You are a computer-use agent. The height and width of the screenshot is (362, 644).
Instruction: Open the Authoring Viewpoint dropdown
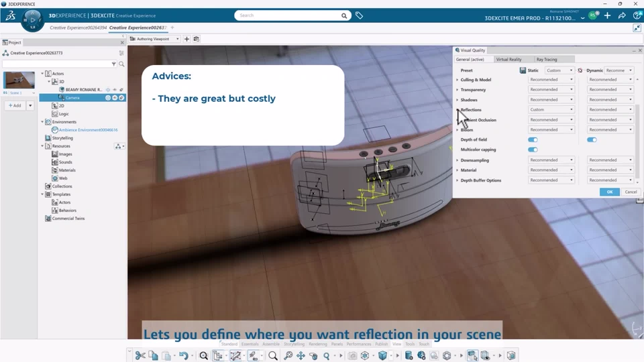pyautogui.click(x=155, y=39)
